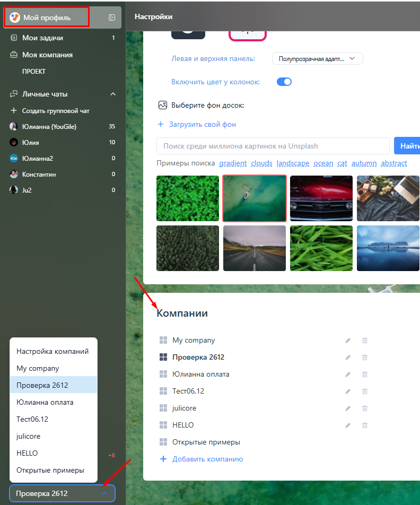Image resolution: width=420 pixels, height=505 pixels.
Task: Select Настройка компаний in popup menu
Action: pos(52,351)
